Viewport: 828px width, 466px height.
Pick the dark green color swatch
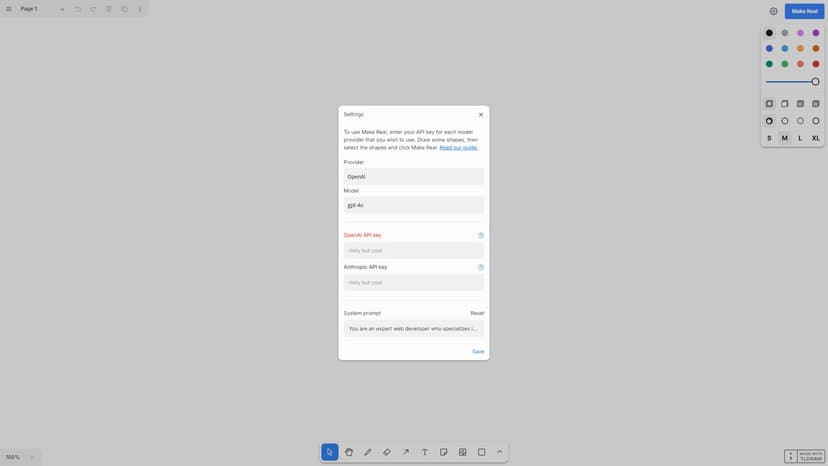point(769,64)
